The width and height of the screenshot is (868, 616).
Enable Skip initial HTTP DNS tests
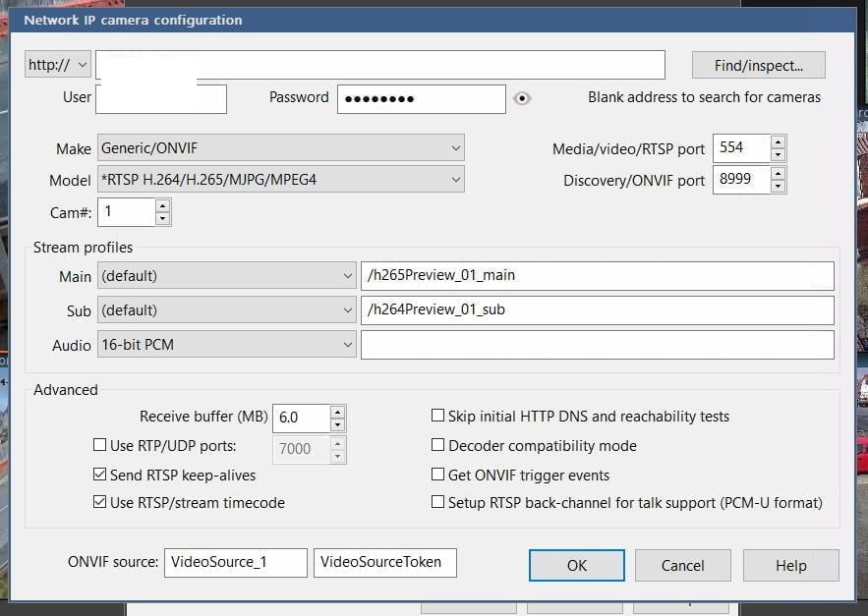click(x=438, y=417)
